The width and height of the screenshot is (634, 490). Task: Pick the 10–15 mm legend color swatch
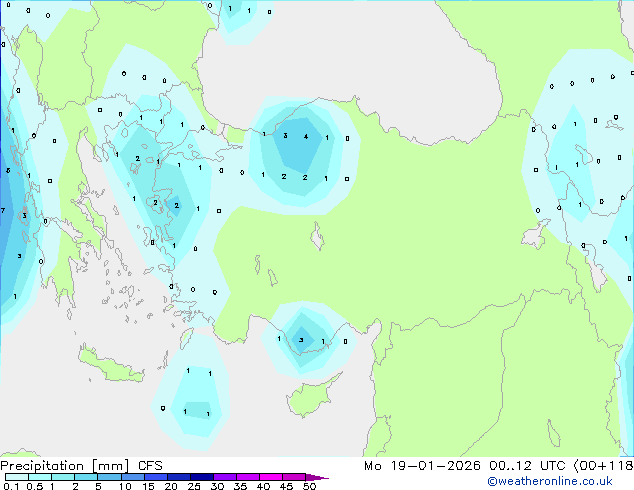pyautogui.click(x=132, y=477)
